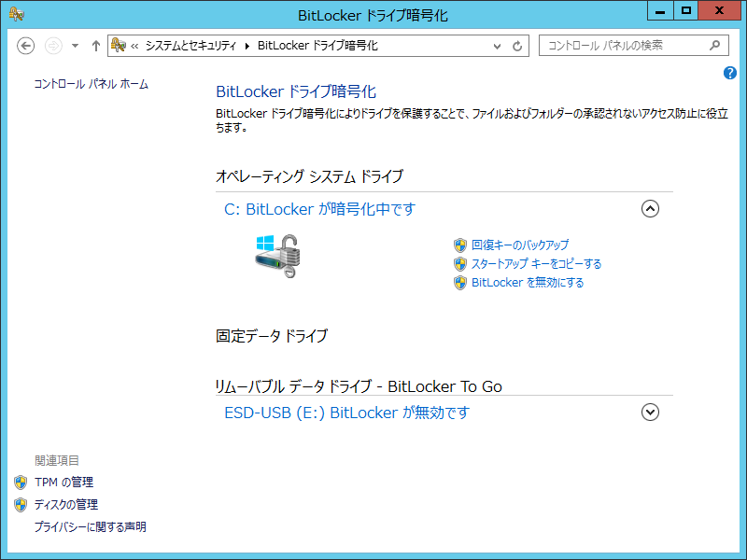747x560 pixels.
Task: Open 回復キーのバックアップ link
Action: click(520, 245)
